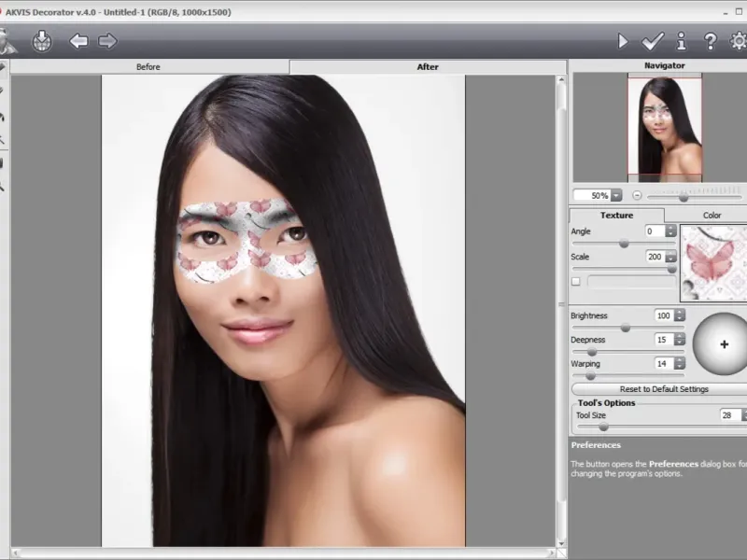Open Preferences with the gear icon

point(739,41)
